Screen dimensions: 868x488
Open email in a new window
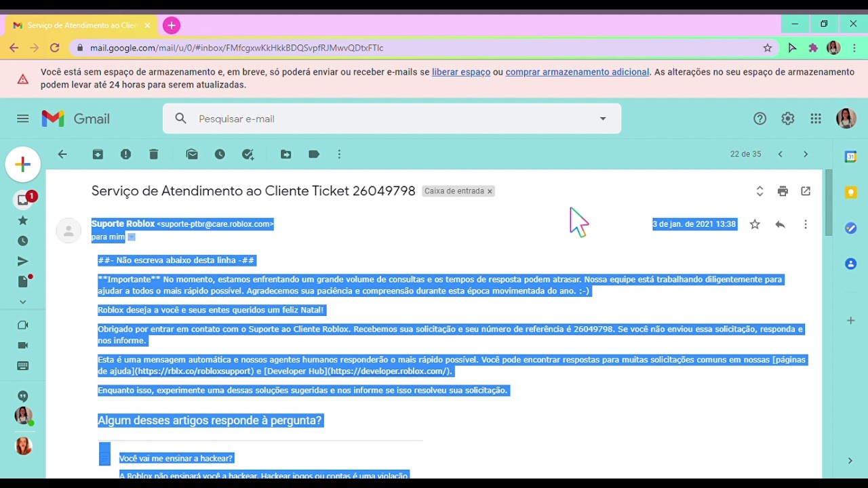pos(806,191)
